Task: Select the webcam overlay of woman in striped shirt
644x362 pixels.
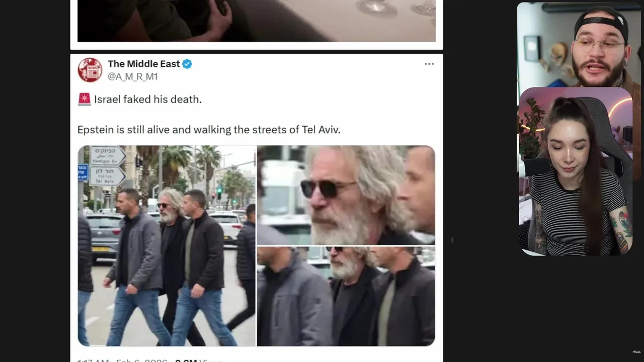Action: [x=575, y=171]
